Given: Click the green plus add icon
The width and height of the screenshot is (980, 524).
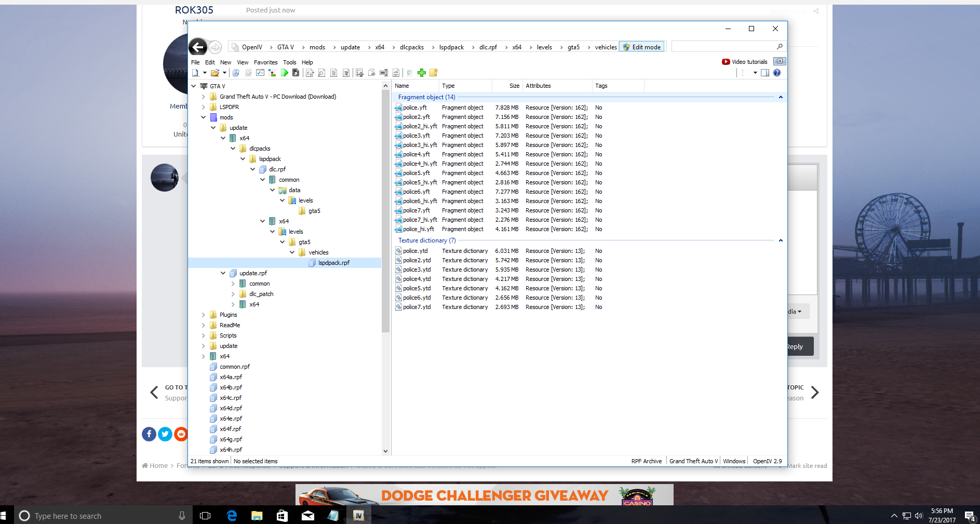Looking at the screenshot, I should pos(422,73).
